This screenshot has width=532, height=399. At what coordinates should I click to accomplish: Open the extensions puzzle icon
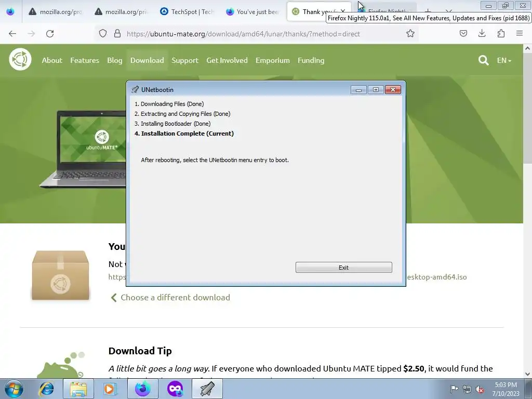[501, 33]
